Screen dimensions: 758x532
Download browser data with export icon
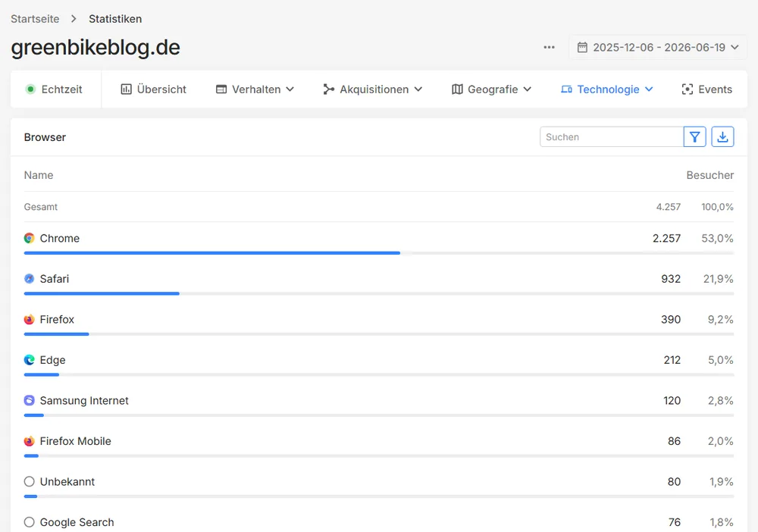coord(722,136)
